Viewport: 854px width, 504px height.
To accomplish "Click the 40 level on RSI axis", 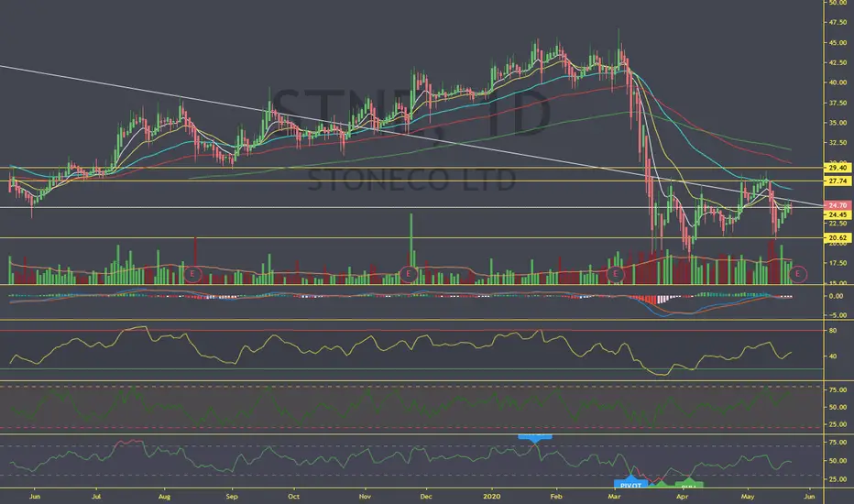I will pos(833,356).
